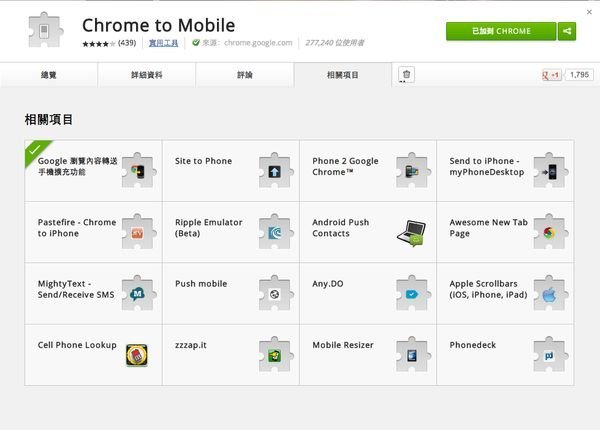Select the Any.DO extension tile
Viewport: 600px width, 430px height.
click(367, 293)
